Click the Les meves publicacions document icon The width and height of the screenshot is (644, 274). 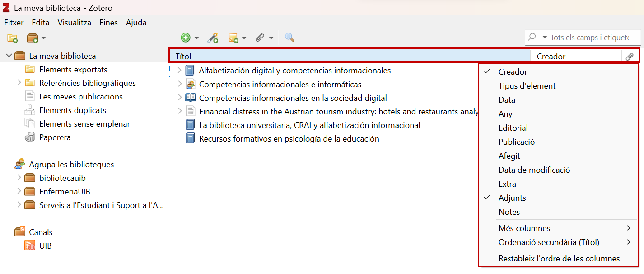click(x=30, y=96)
